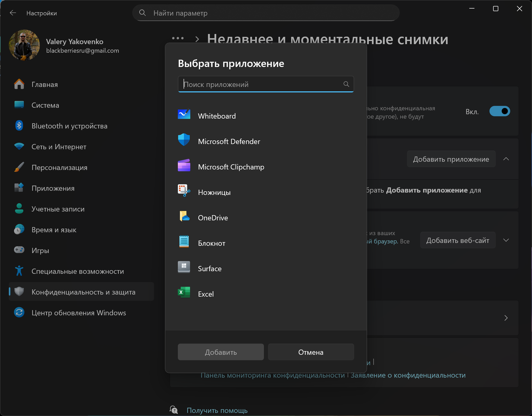Pick the Surface app icon
532x416 pixels.
pos(184,267)
